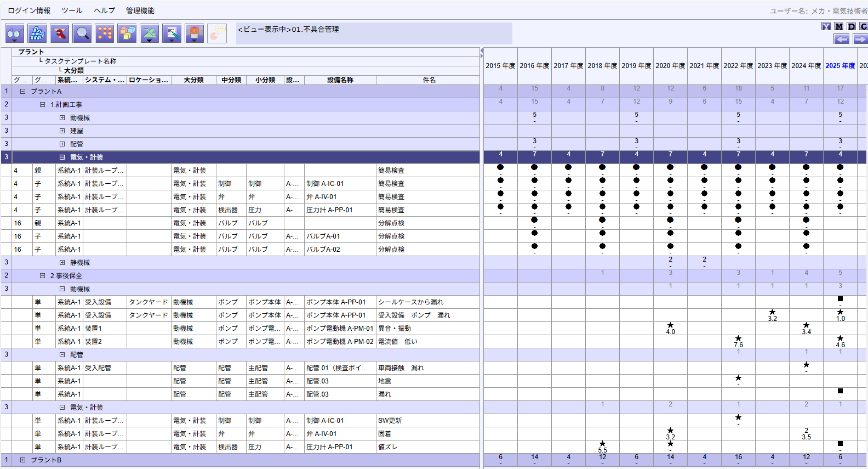The image size is (868, 469).
Task: Switch timeline to yearly scale with Y
Action: (x=826, y=26)
